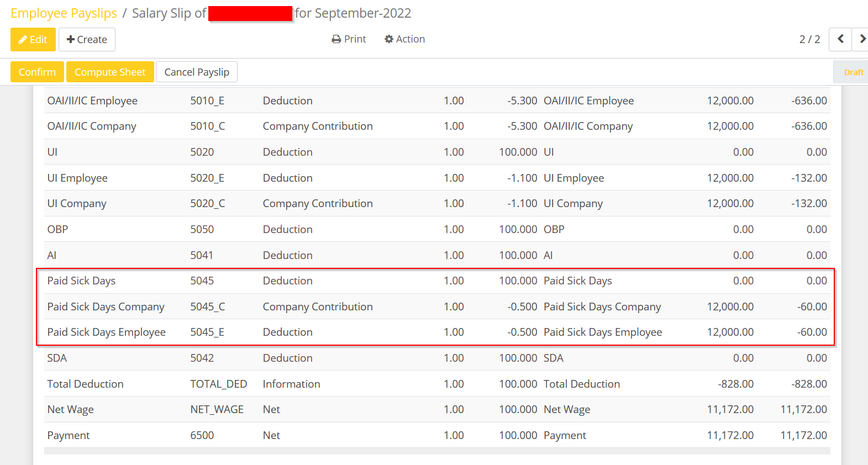The height and width of the screenshot is (465, 868).
Task: Click rate -0.500 in Paid Sick Days Employee row
Action: pos(522,332)
